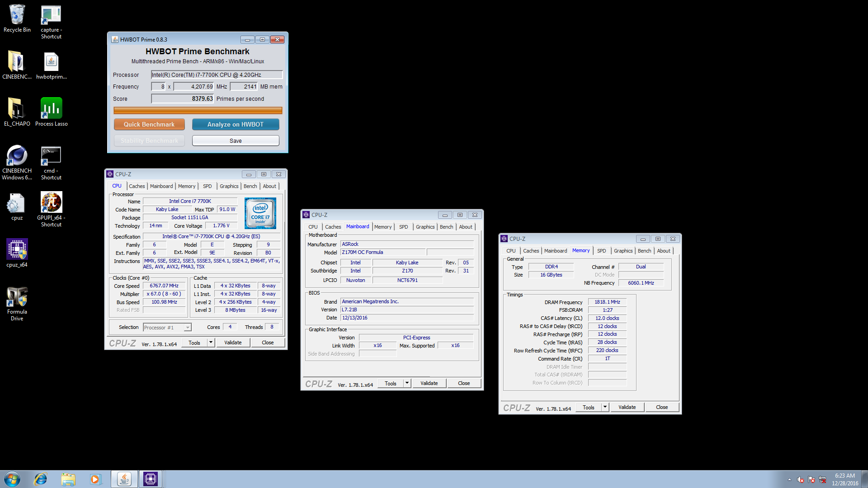Open SPD tab in Memory CPU-Z window
Image resolution: width=868 pixels, height=488 pixels.
(x=602, y=251)
